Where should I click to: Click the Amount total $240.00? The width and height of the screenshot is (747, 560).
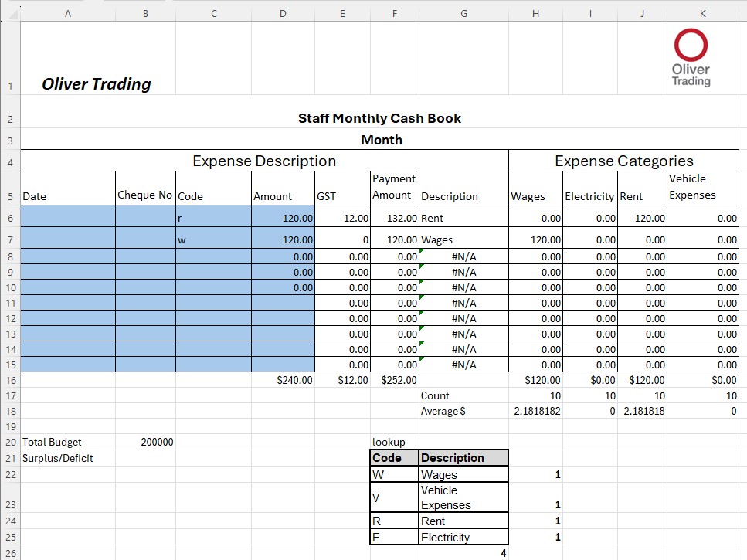coord(283,381)
